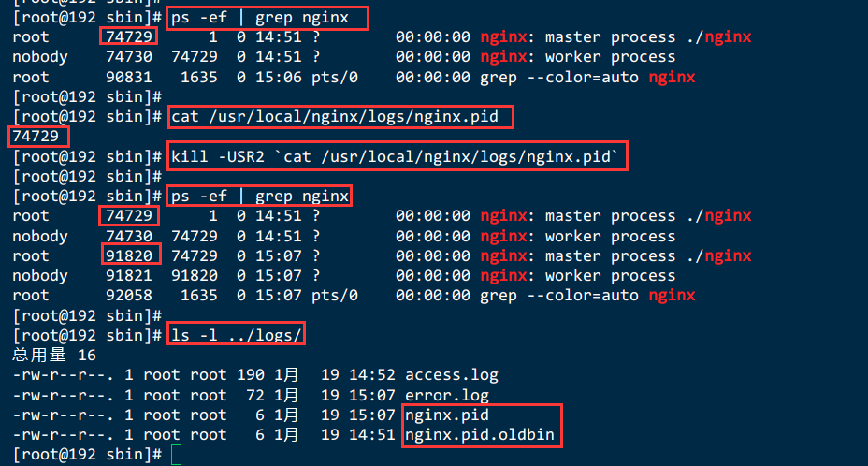Image resolution: width=868 pixels, height=466 pixels.
Task: Click the grep process PID 92058
Action: coord(129,296)
